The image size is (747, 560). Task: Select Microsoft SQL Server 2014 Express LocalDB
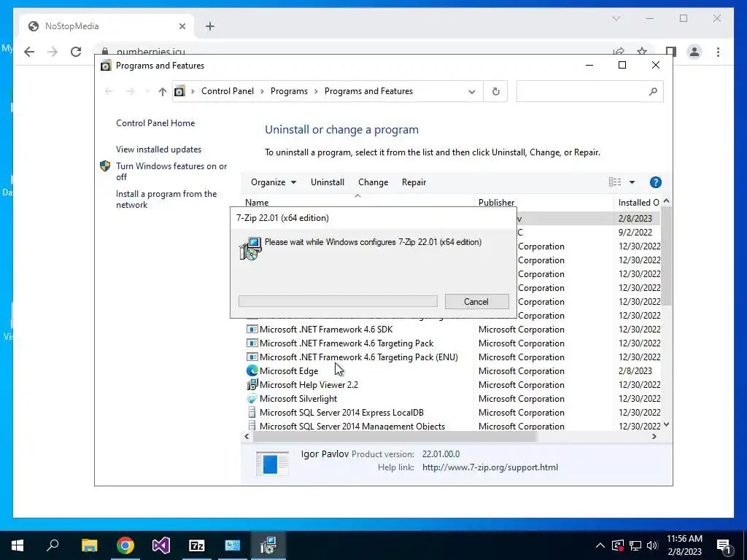[x=452, y=413]
